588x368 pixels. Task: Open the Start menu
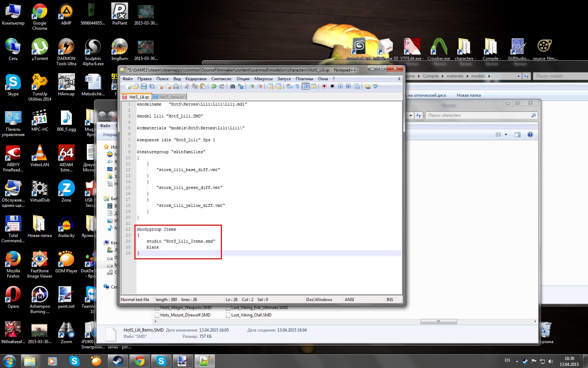point(9,361)
